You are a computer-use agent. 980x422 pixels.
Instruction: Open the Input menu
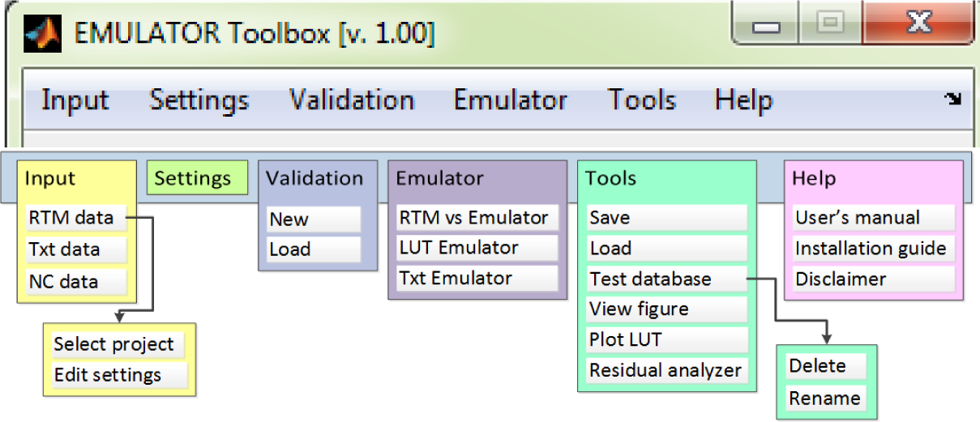[x=75, y=100]
